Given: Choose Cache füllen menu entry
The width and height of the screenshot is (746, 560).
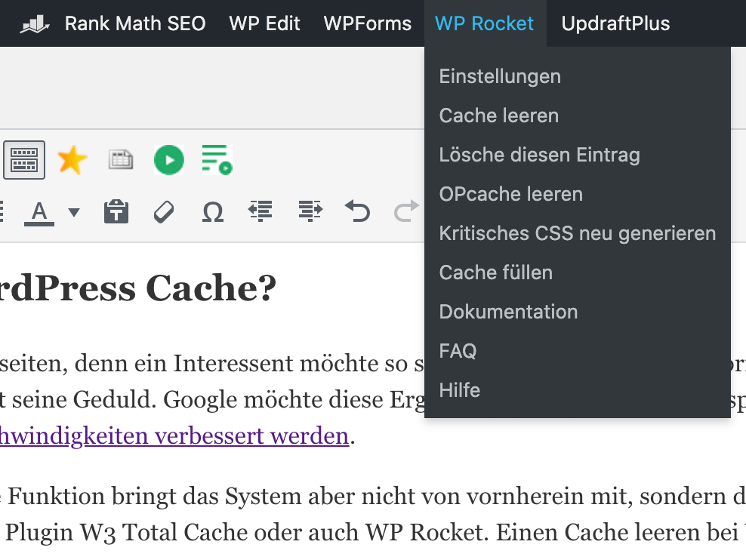Looking at the screenshot, I should (x=577, y=272).
